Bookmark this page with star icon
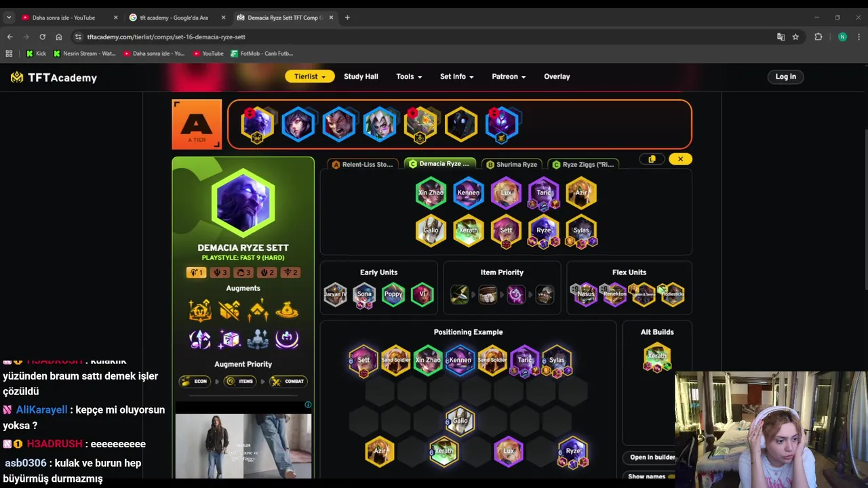 [795, 37]
